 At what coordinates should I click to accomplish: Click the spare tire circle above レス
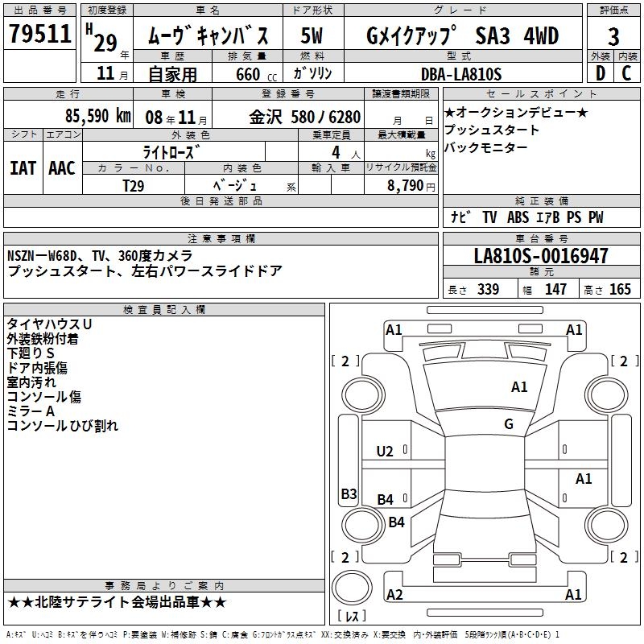pyautogui.click(x=352, y=588)
